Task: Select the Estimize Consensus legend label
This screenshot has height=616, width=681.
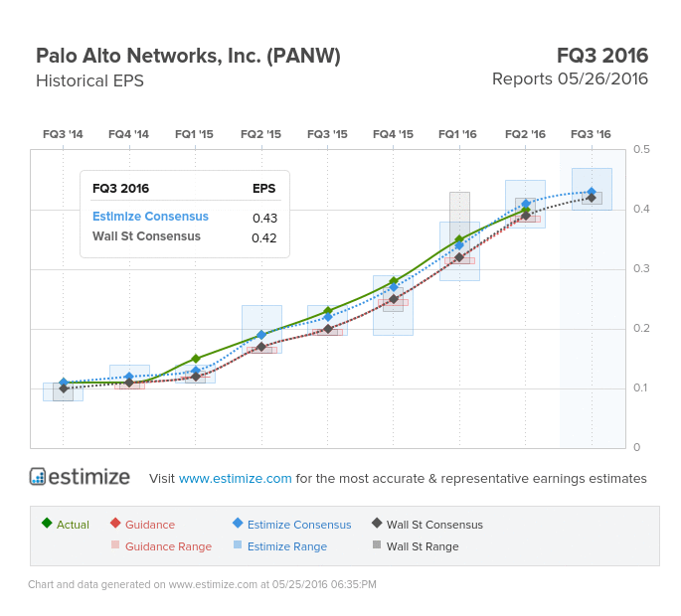Action: (x=299, y=525)
